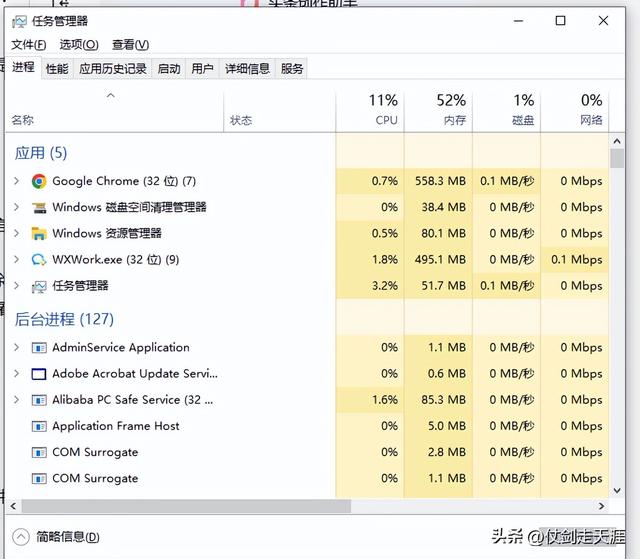Switch to the 用户 tab
This screenshot has width=640, height=559.
(202, 69)
